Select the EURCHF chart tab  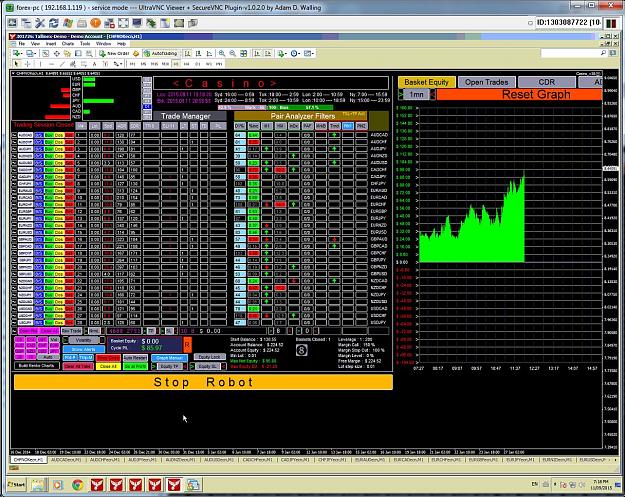tap(446, 460)
